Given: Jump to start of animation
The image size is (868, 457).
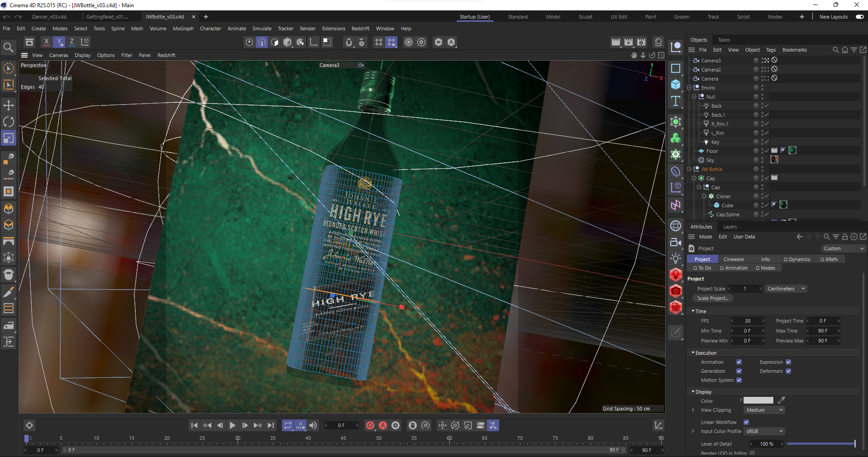Looking at the screenshot, I should click(194, 425).
